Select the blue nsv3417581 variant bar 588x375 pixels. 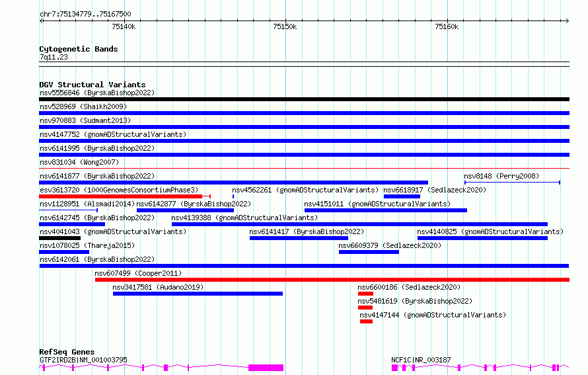[198, 294]
